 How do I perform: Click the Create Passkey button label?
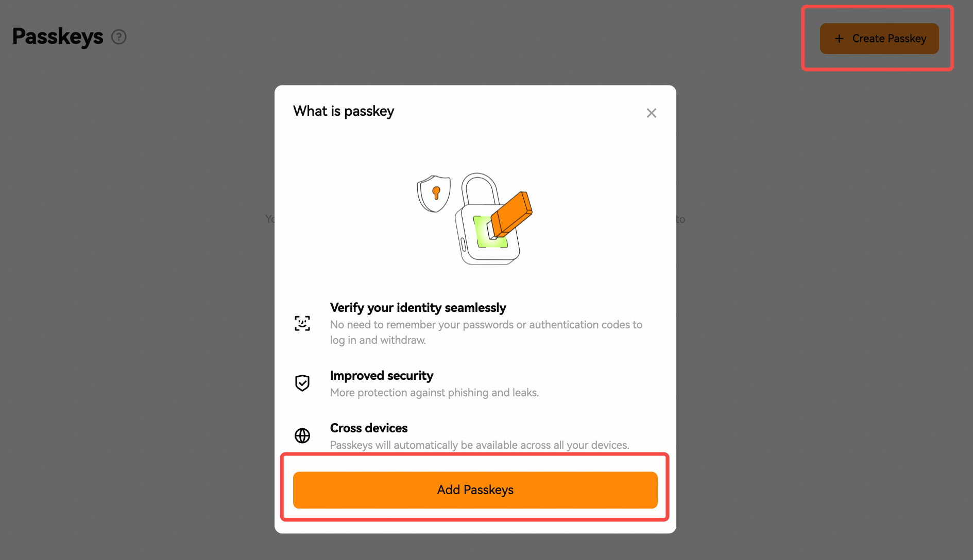889,39
